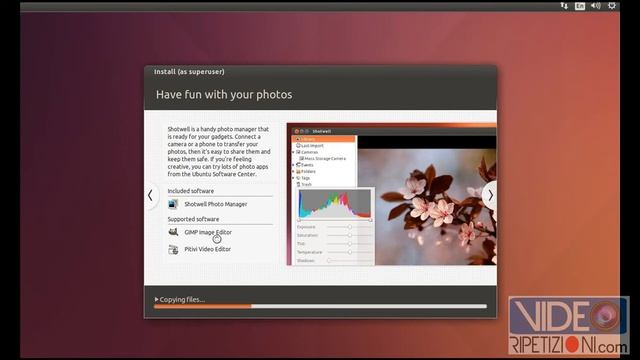640x360 pixels.
Task: Click the Shotwell Photo Manager icon
Action: [173, 204]
